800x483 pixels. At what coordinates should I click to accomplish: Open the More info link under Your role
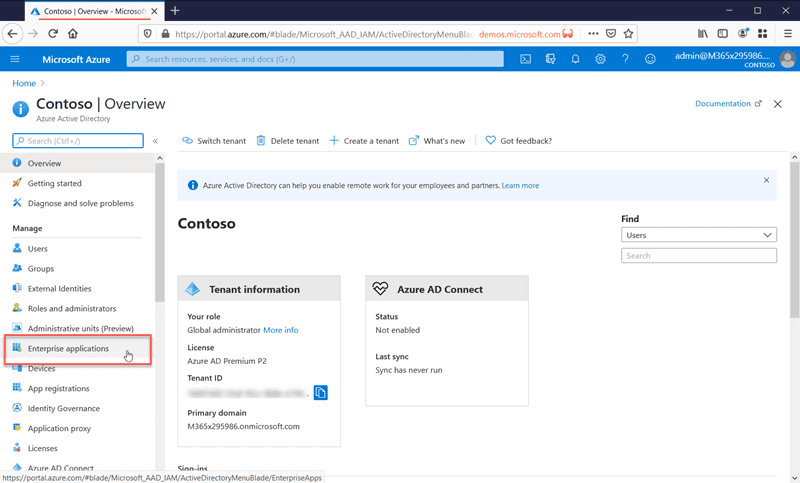point(280,330)
